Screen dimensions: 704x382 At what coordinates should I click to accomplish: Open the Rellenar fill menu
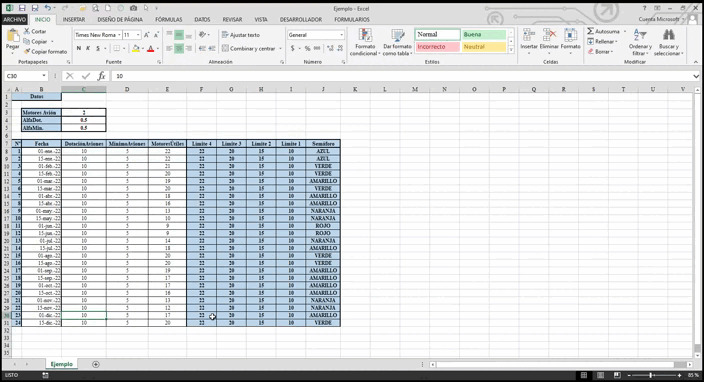click(603, 41)
